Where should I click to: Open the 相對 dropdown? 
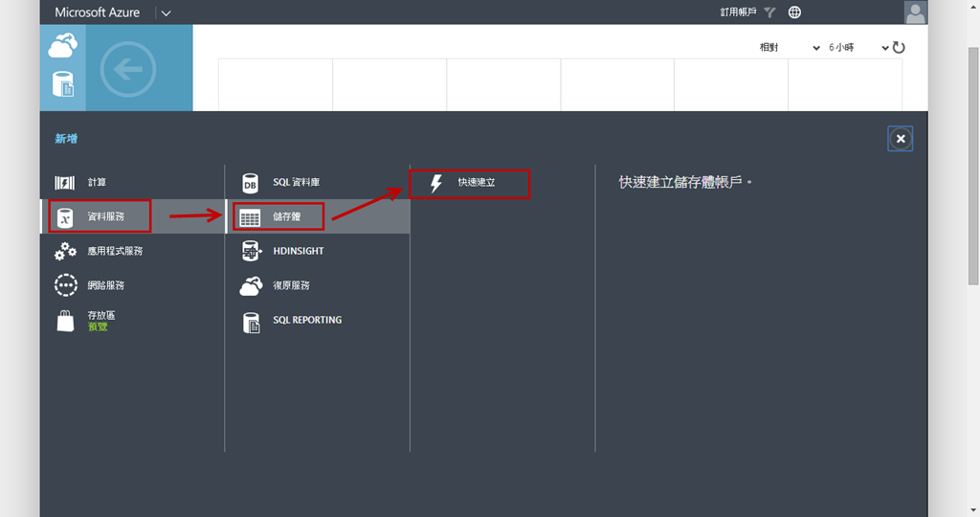789,48
